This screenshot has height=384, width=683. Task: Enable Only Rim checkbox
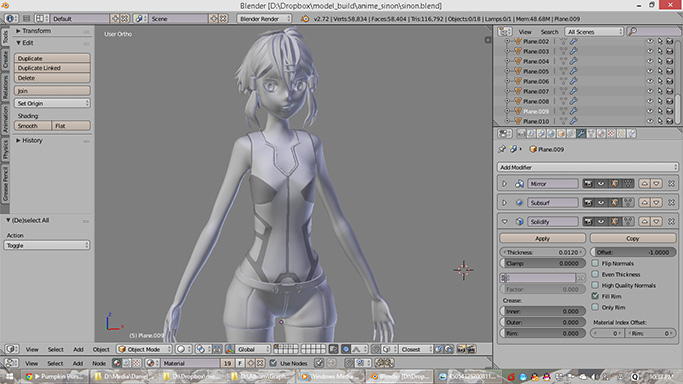[x=595, y=307]
